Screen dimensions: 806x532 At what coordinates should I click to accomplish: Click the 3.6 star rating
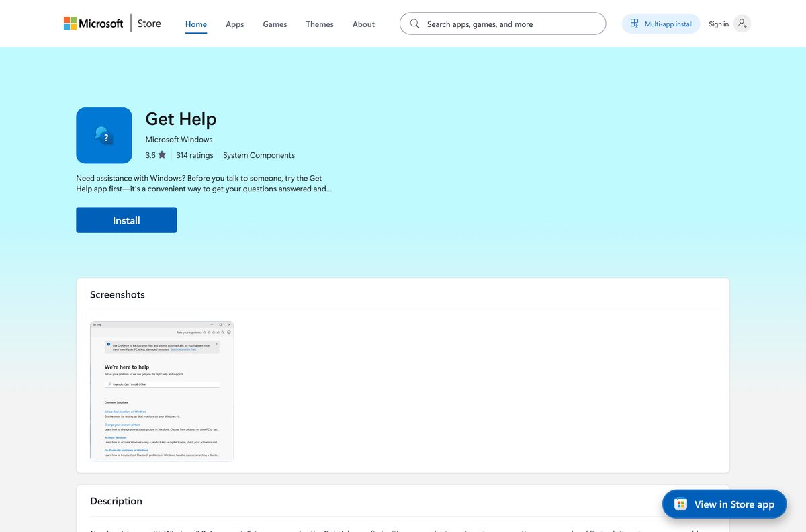tap(156, 155)
